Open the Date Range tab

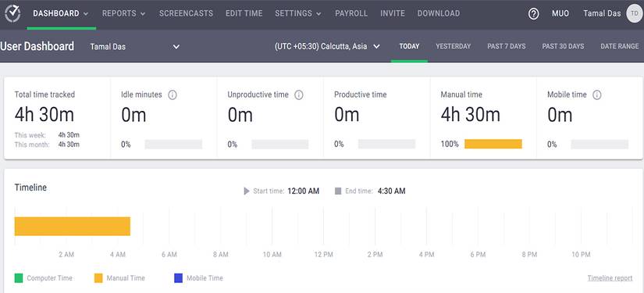(x=620, y=46)
